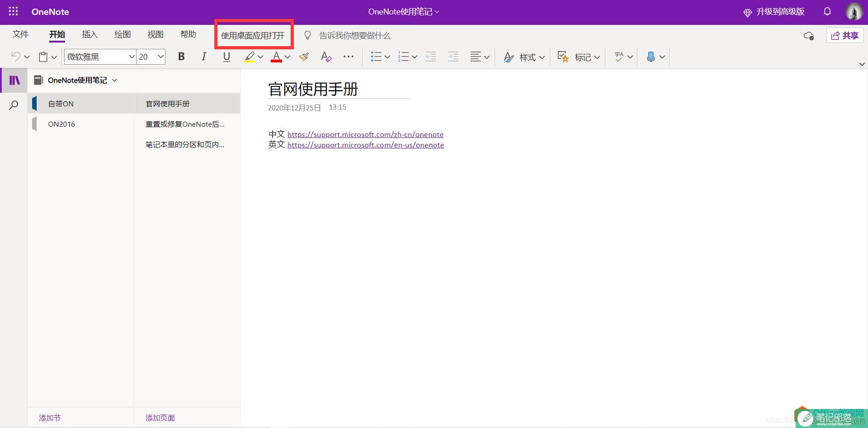Open the app launcher waffle icon
This screenshot has width=868, height=428.
(14, 12)
